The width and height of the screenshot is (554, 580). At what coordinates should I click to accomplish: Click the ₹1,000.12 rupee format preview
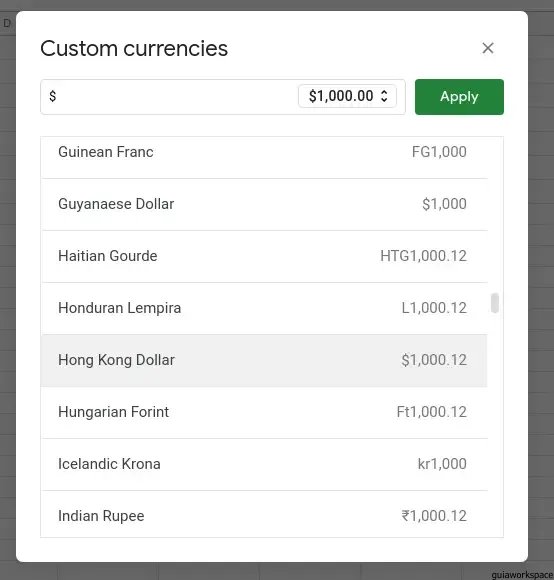pos(434,516)
